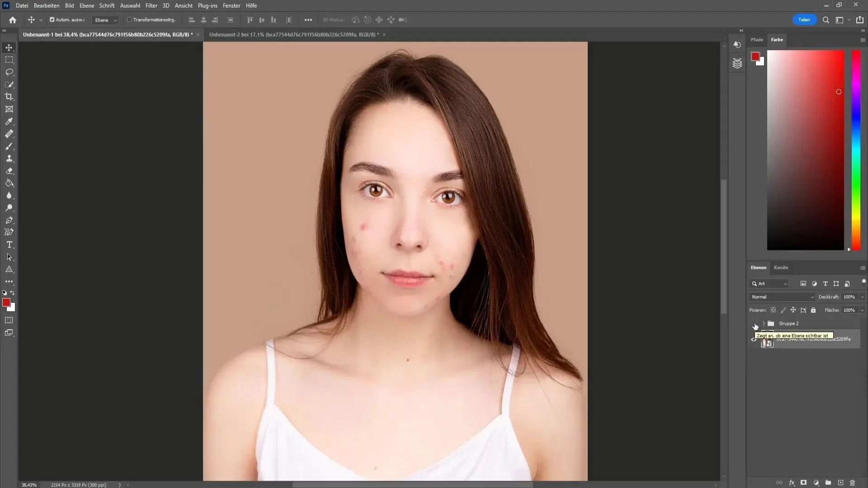Open the Normal blend mode dropdown
The width and height of the screenshot is (868, 488).
[782, 297]
